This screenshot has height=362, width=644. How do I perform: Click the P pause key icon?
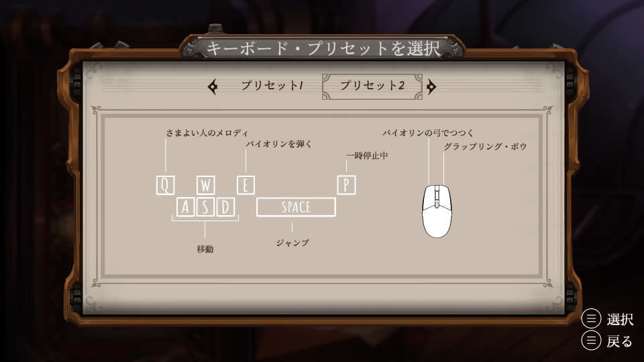click(346, 185)
